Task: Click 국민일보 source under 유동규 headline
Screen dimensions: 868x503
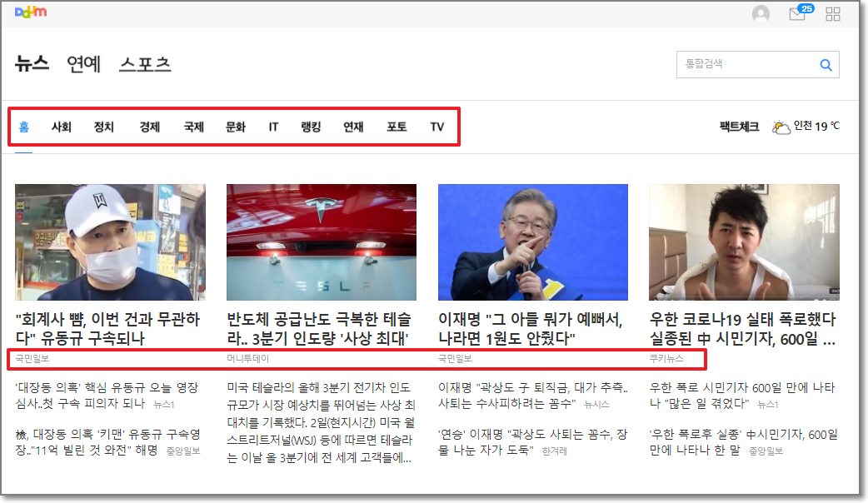Action: [x=32, y=359]
